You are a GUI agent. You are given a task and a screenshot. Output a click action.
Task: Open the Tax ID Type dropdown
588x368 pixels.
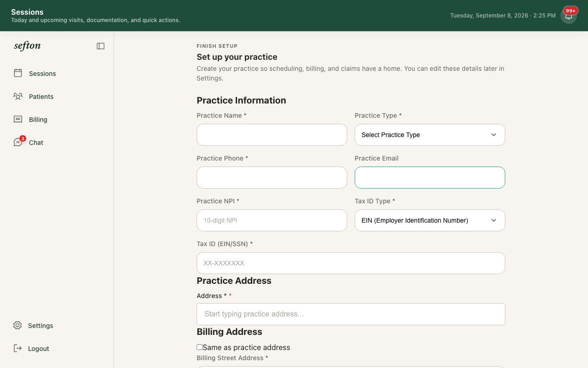[430, 220]
